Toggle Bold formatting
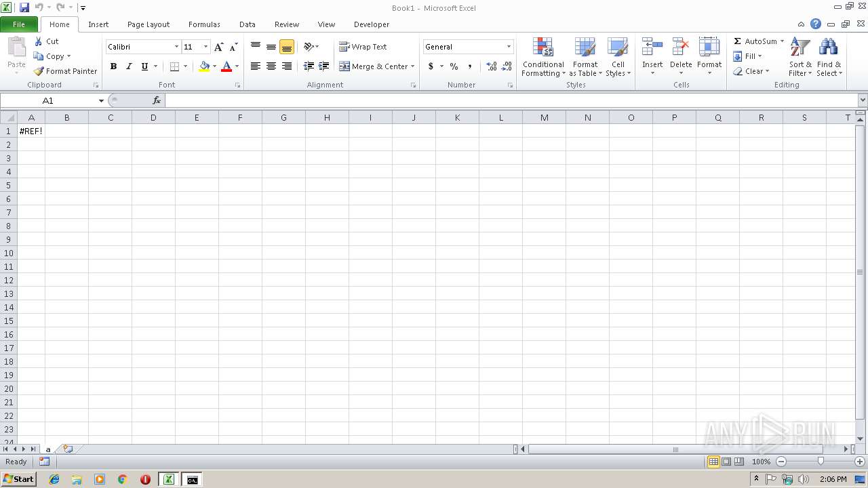Viewport: 868px width, 488px height. [113, 66]
